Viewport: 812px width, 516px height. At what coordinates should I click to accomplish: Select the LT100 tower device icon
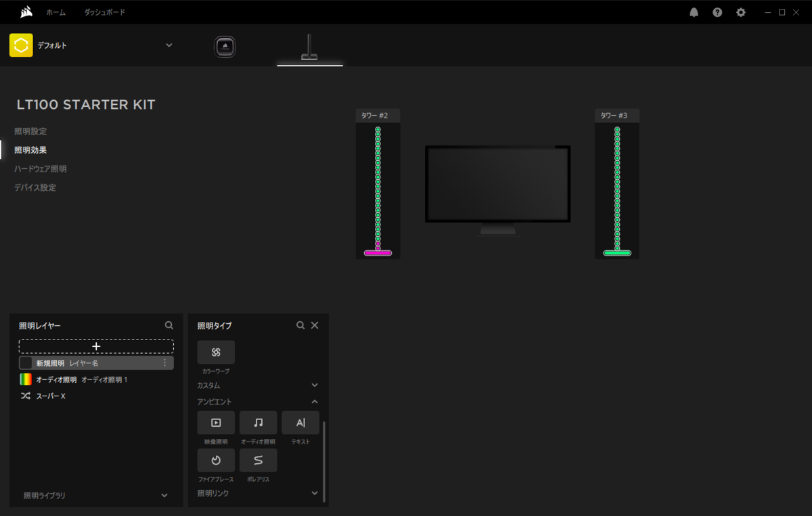310,47
